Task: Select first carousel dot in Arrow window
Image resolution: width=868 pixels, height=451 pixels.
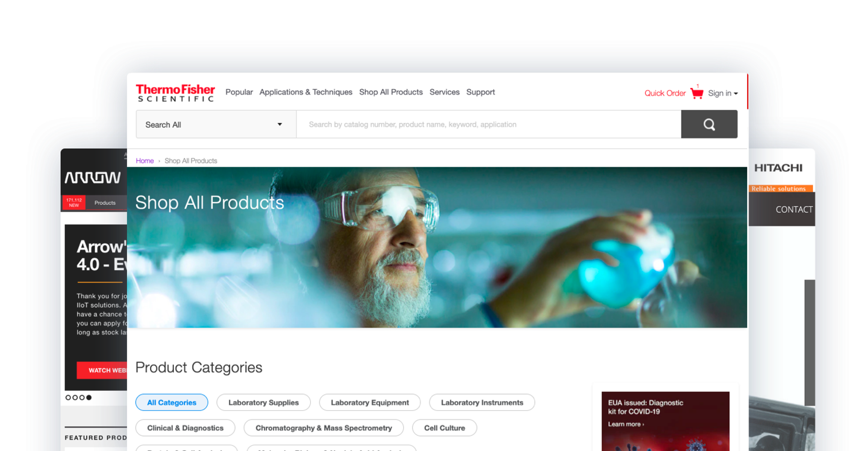Action: [68, 397]
